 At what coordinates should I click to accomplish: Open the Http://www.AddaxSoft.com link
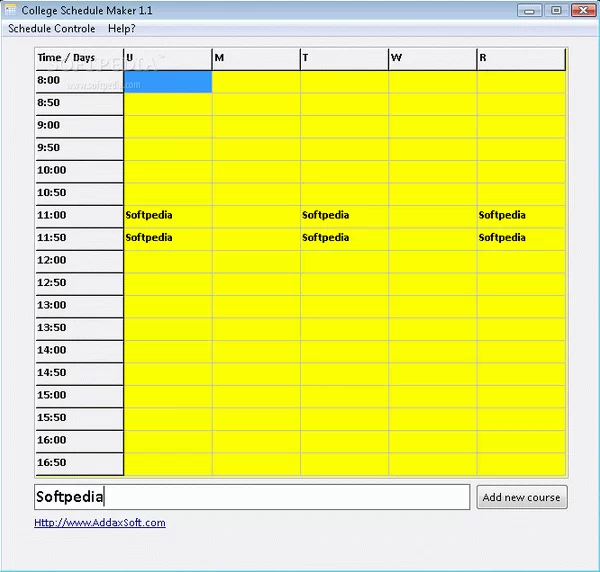[x=100, y=523]
